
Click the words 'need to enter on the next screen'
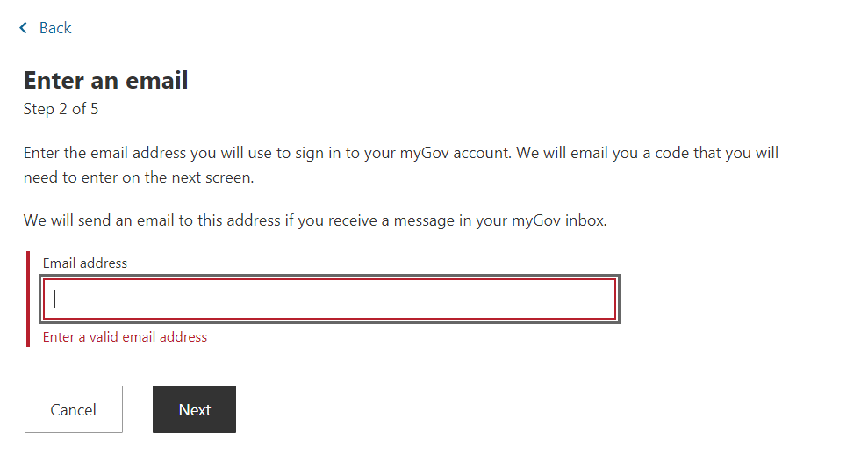click(x=139, y=178)
